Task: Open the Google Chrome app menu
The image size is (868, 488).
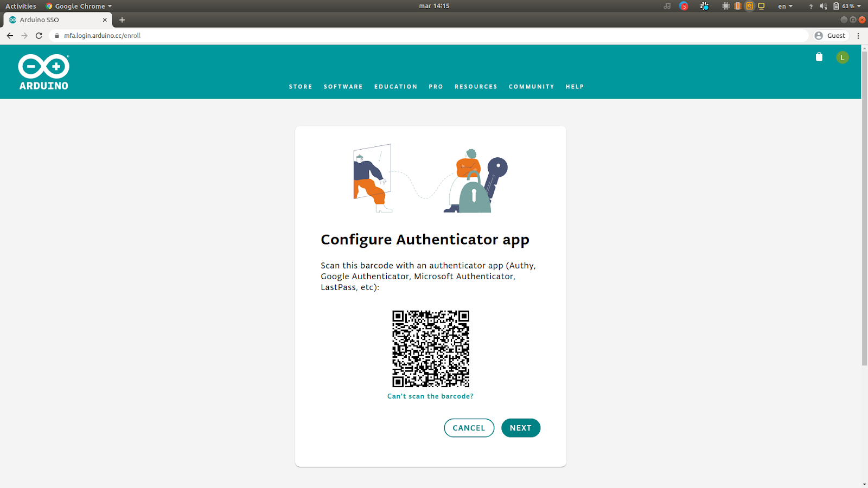Action: pyautogui.click(x=79, y=6)
